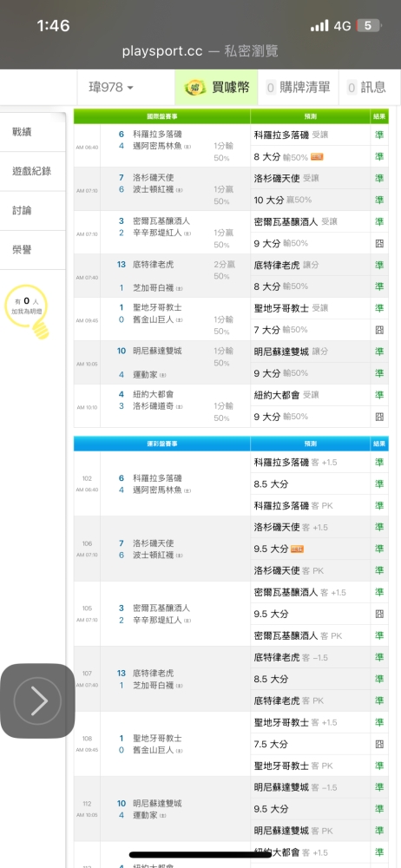Click the 買噱幣 coin icon
This screenshot has width=401, height=868.
pyautogui.click(x=195, y=87)
